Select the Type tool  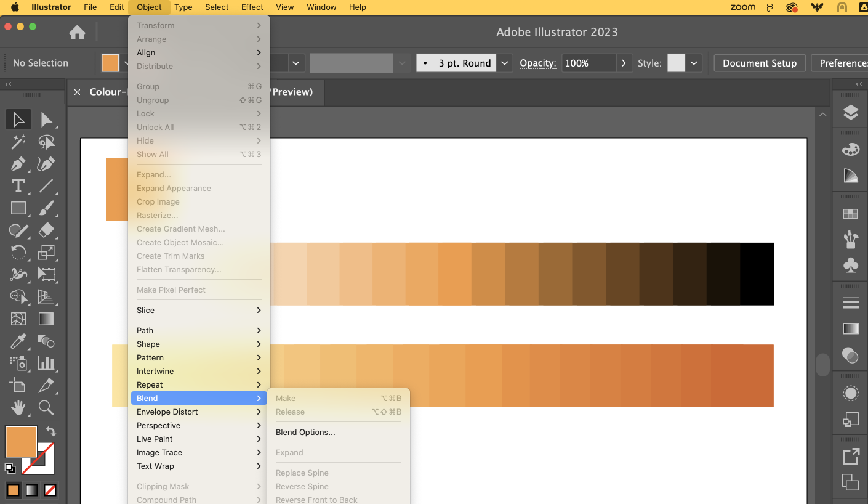pyautogui.click(x=18, y=186)
